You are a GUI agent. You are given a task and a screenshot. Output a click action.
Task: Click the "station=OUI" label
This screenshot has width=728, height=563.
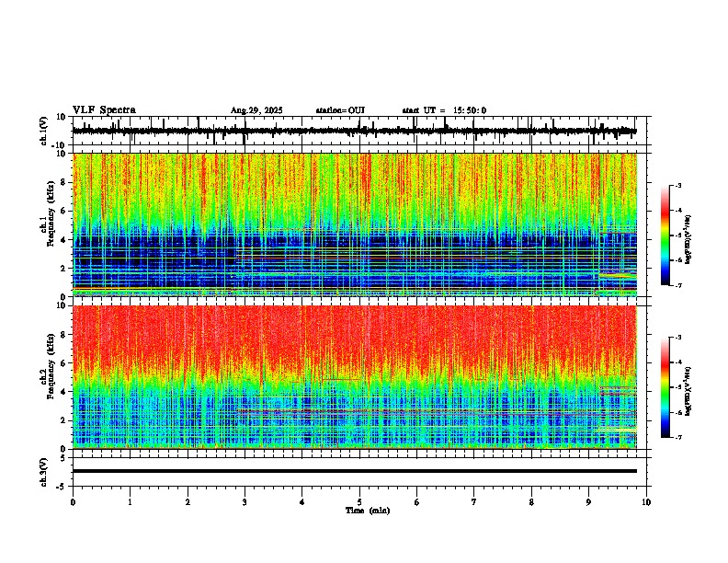(x=340, y=110)
